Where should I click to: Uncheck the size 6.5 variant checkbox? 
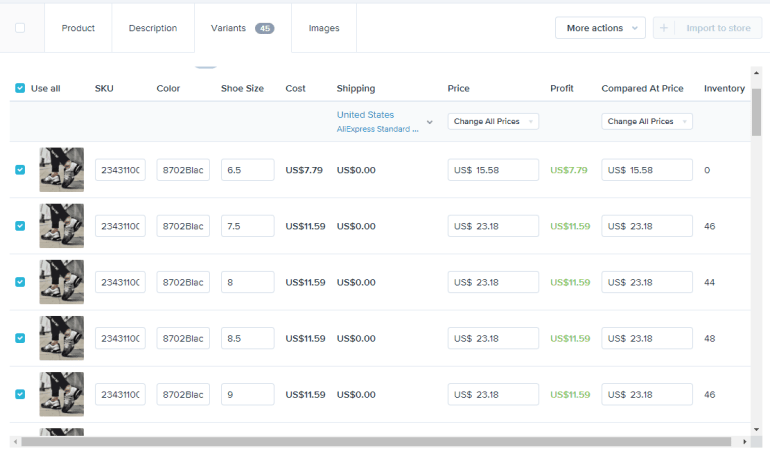[20, 170]
